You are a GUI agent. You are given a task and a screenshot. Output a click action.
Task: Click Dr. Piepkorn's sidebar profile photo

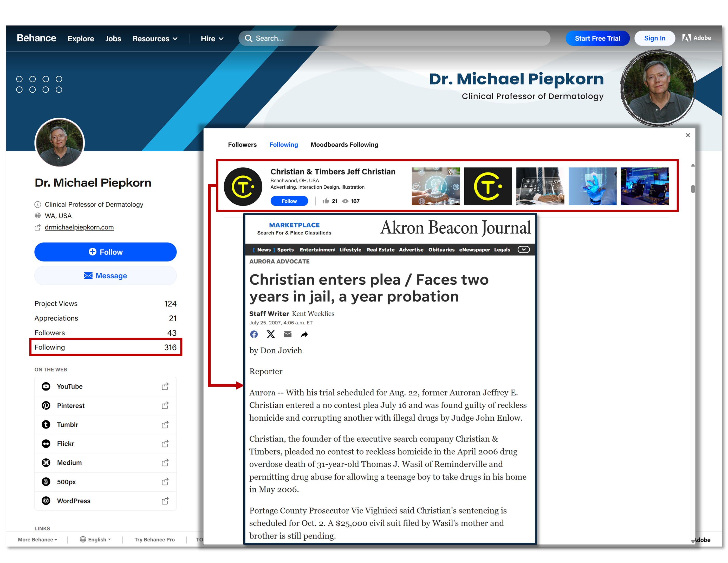click(60, 142)
